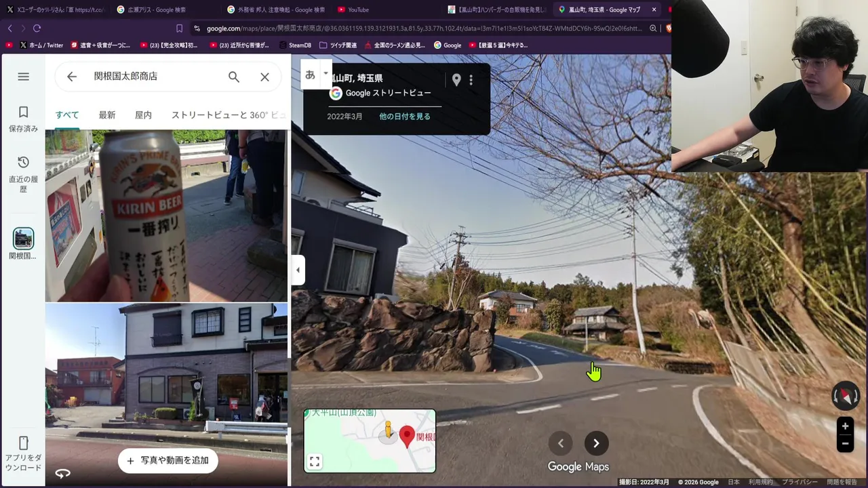Open the Google Maps hamburger menu
Screen dimensions: 868x488
point(23,77)
